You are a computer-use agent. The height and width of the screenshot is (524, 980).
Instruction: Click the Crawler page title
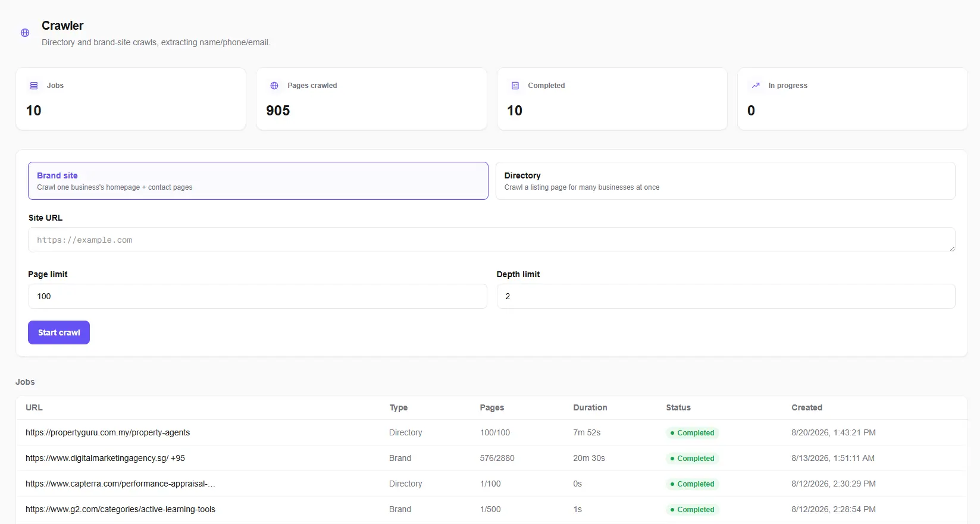(x=62, y=26)
